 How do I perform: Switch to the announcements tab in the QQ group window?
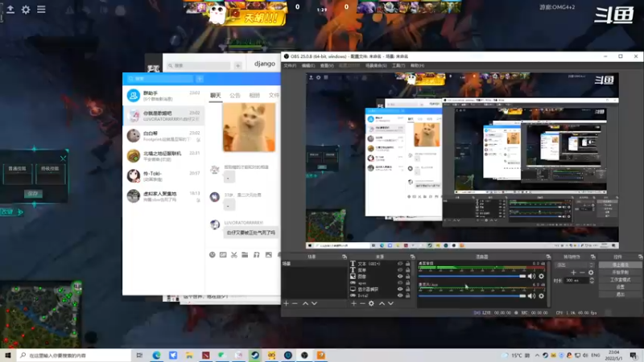tap(235, 96)
